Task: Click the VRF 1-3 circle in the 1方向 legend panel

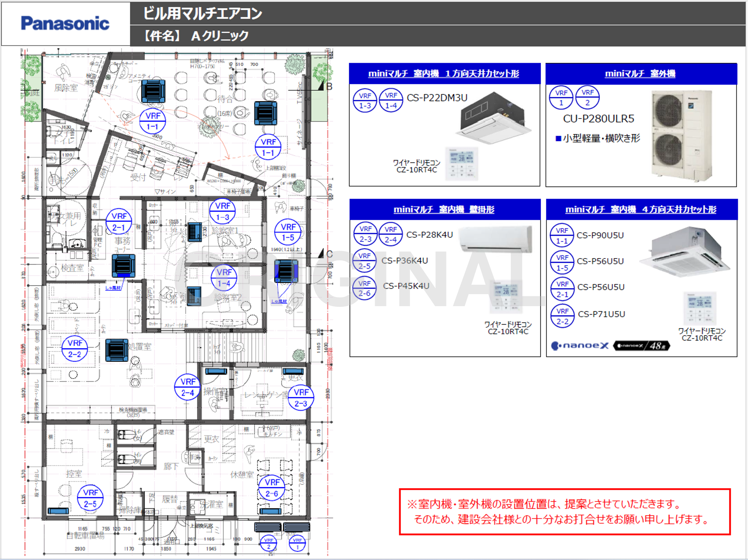Action: pos(365,100)
